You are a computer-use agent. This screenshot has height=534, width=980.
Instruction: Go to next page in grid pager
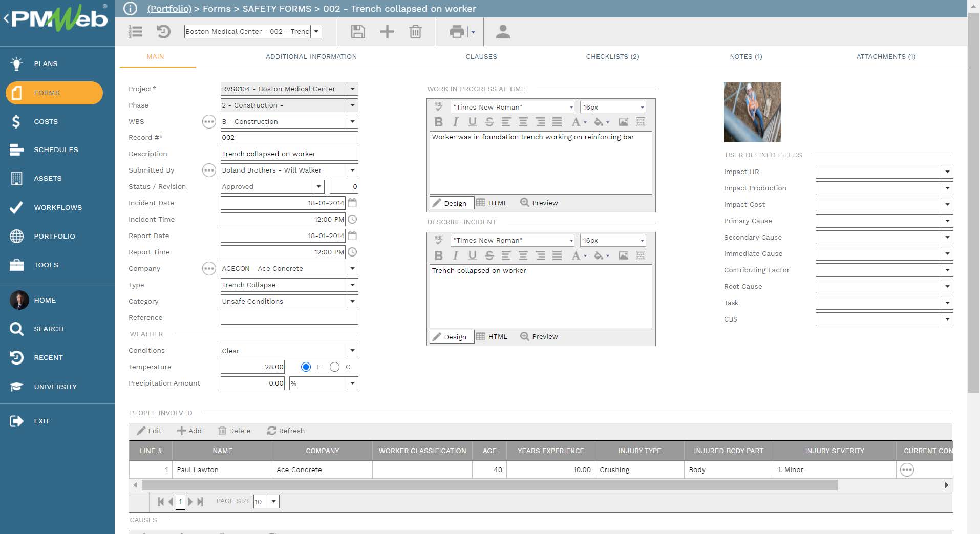(190, 502)
